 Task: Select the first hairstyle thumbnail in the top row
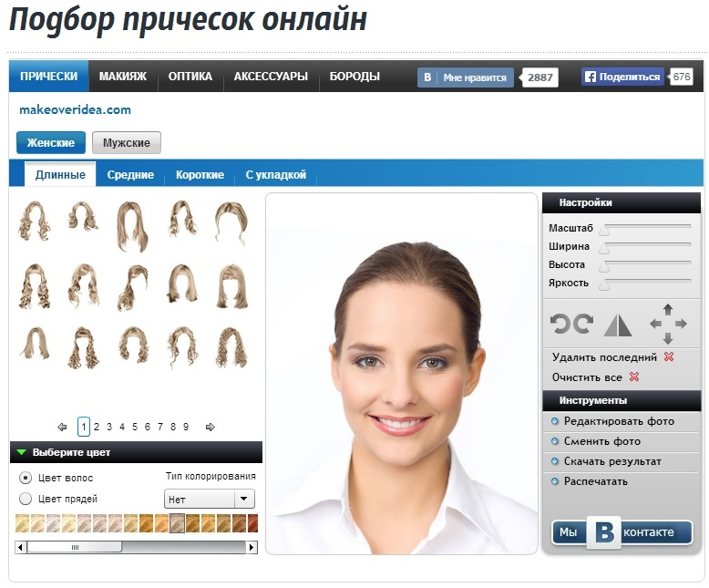pos(36,221)
